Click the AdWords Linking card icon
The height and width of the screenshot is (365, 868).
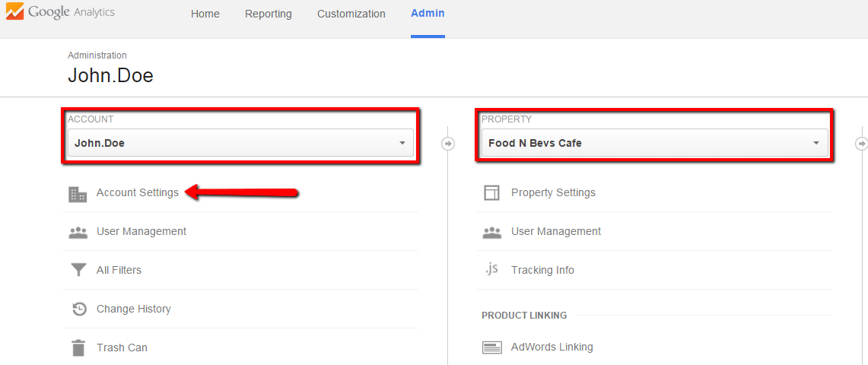(491, 348)
